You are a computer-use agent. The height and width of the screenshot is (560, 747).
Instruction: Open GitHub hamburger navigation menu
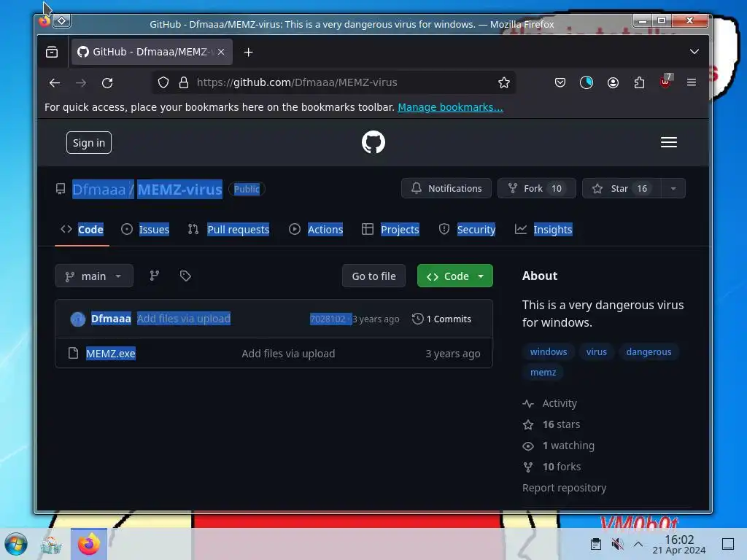(x=669, y=142)
